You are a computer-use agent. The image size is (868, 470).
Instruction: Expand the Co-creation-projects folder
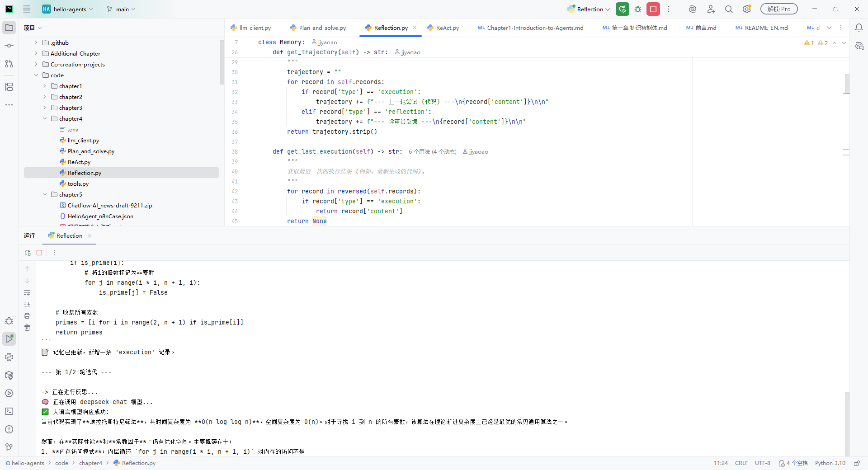click(36, 64)
